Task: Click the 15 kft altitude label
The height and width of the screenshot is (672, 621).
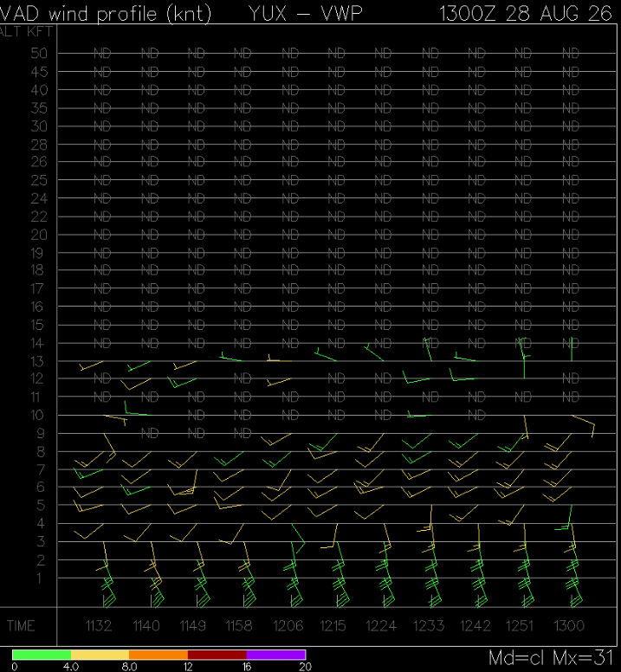Action: point(37,325)
